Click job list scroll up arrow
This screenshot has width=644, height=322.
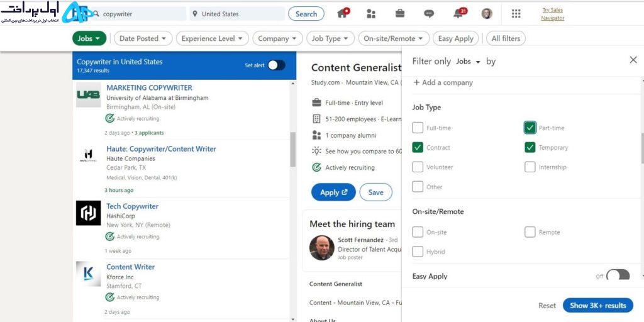(293, 84)
